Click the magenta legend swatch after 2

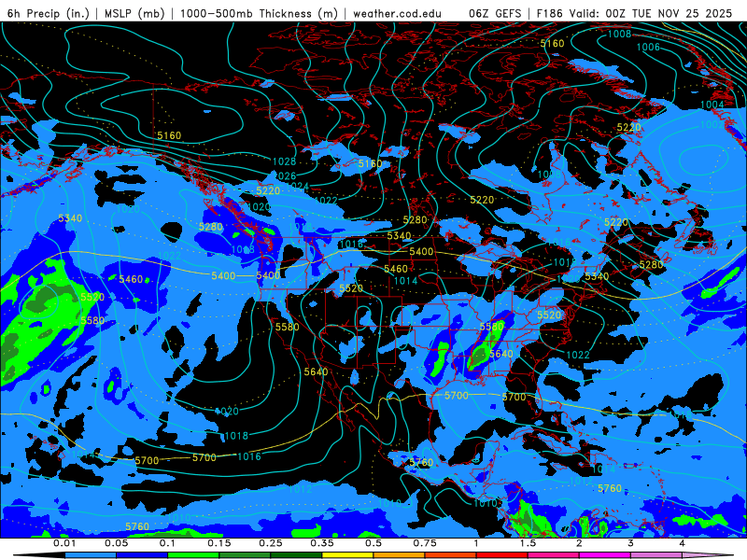click(x=605, y=555)
